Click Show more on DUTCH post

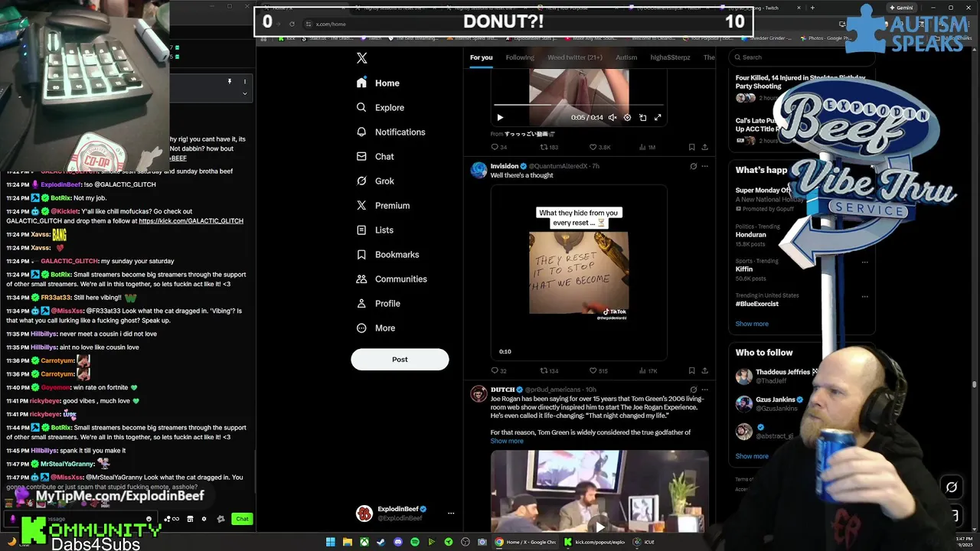click(x=507, y=441)
